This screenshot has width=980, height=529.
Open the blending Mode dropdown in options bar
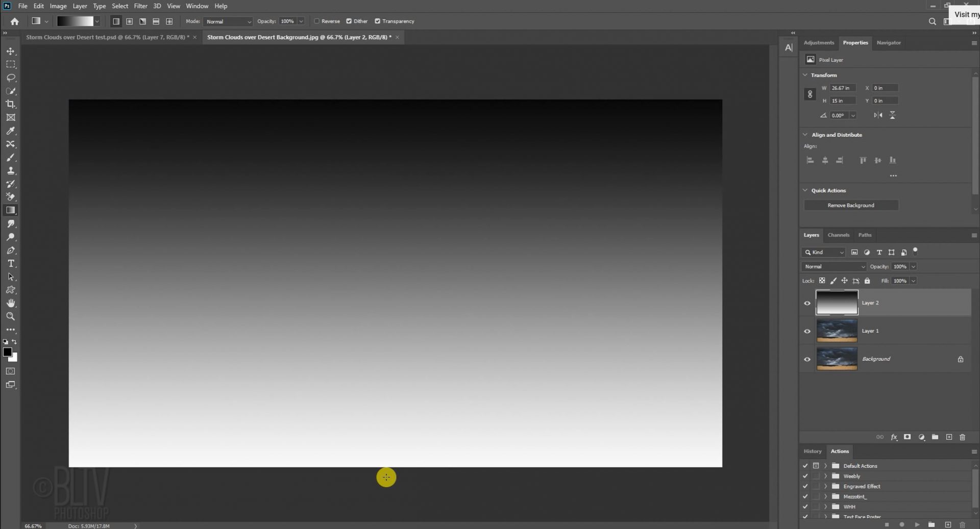[228, 21]
